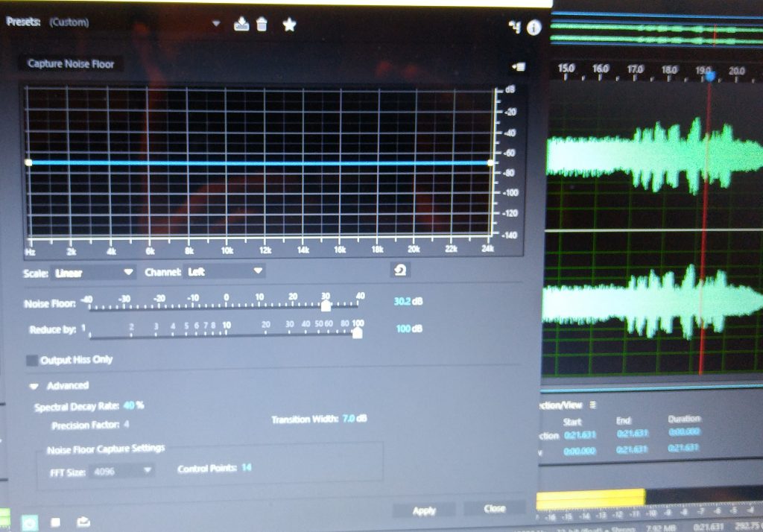Screen dimensions: 763x532
Task: Open the Scale dropdown set to Linear
Action: (x=93, y=273)
